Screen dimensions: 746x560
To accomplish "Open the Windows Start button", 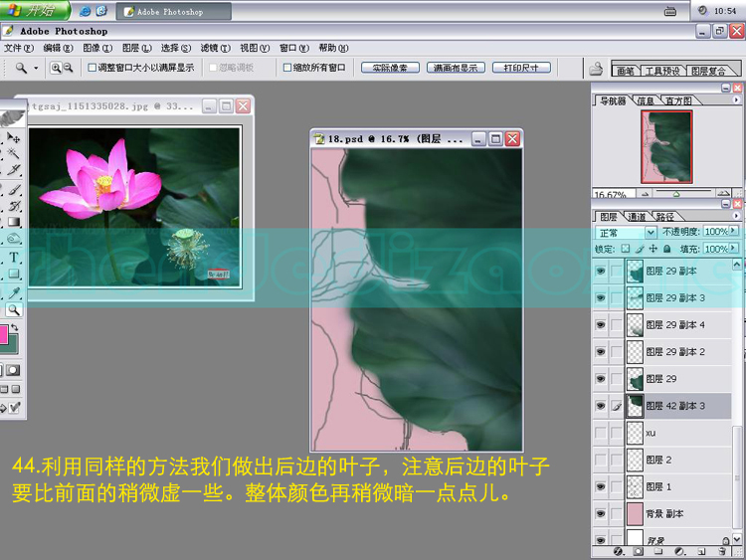I will [x=34, y=10].
